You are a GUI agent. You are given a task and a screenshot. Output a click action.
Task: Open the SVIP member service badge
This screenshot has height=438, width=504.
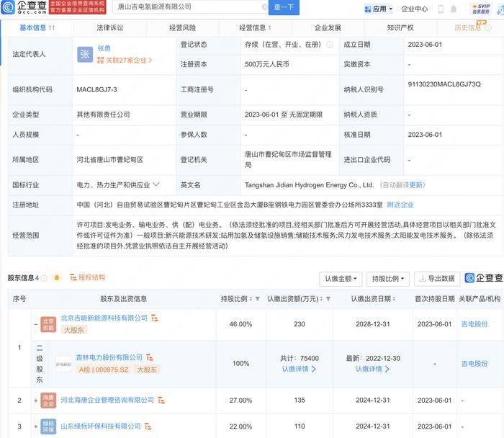pyautogui.click(x=481, y=9)
